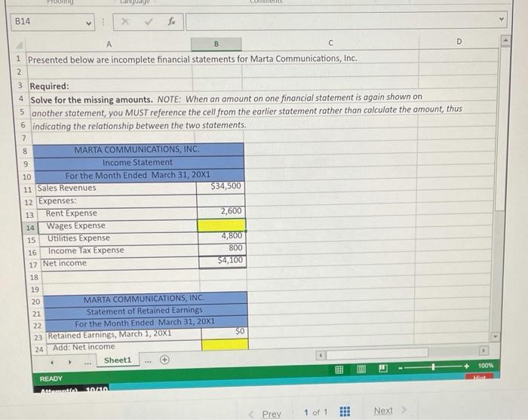Select the 'Utilities Expense' label cell
This screenshot has height=420, width=528.
click(x=119, y=238)
